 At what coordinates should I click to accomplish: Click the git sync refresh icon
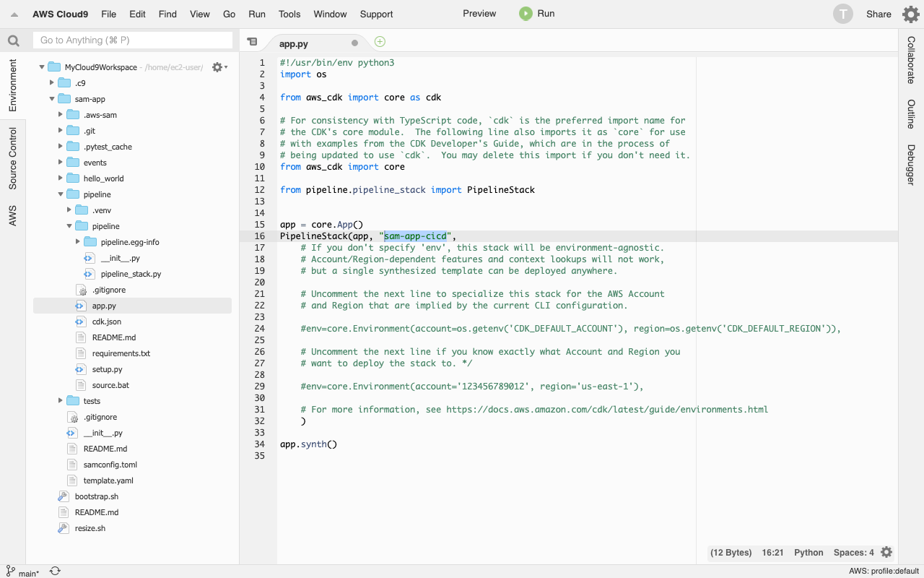(x=55, y=571)
